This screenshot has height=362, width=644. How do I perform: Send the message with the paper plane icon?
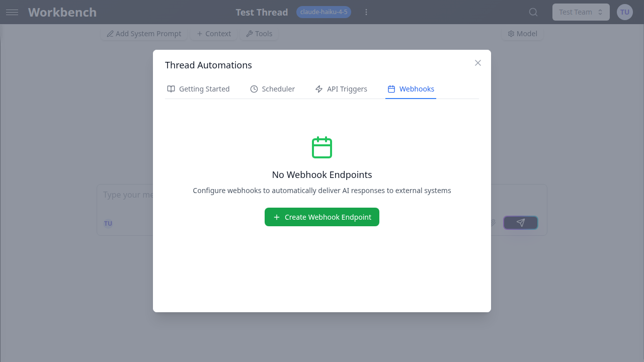tap(520, 222)
